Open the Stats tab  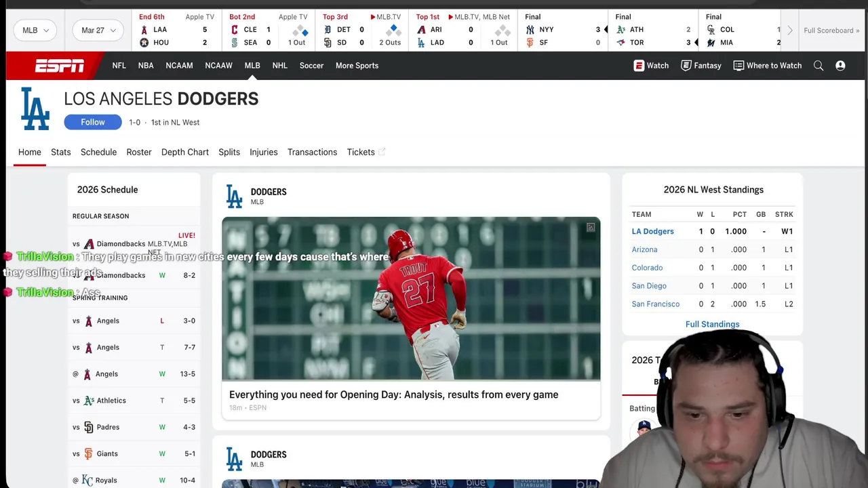(61, 152)
